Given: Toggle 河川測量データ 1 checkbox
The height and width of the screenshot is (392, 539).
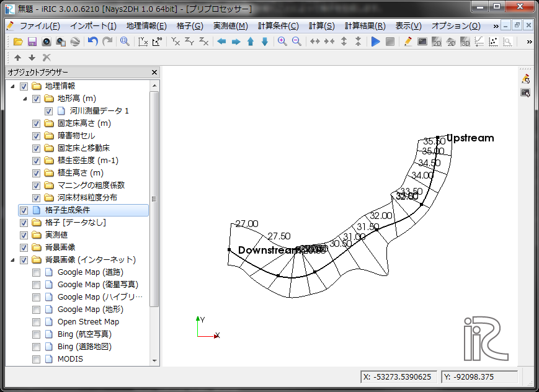Looking at the screenshot, I should pyautogui.click(x=48, y=111).
